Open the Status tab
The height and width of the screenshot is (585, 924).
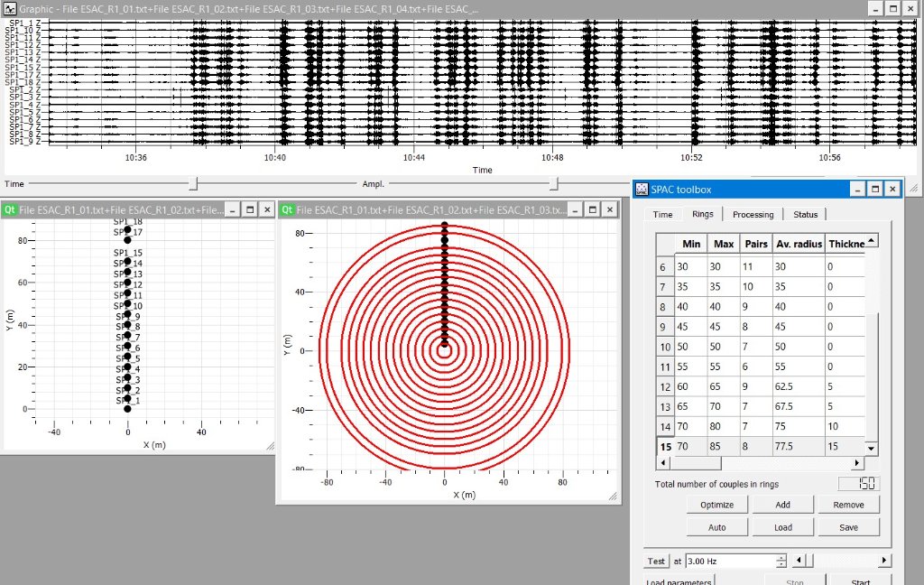click(805, 215)
